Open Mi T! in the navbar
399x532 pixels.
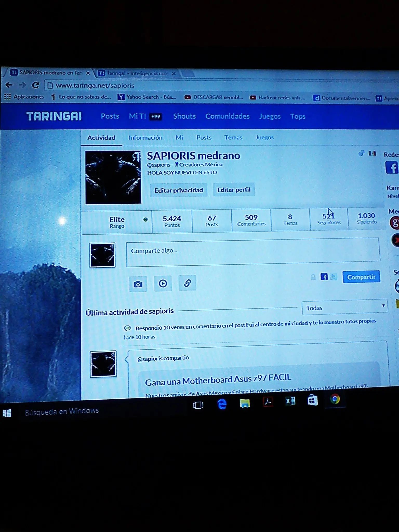[137, 116]
